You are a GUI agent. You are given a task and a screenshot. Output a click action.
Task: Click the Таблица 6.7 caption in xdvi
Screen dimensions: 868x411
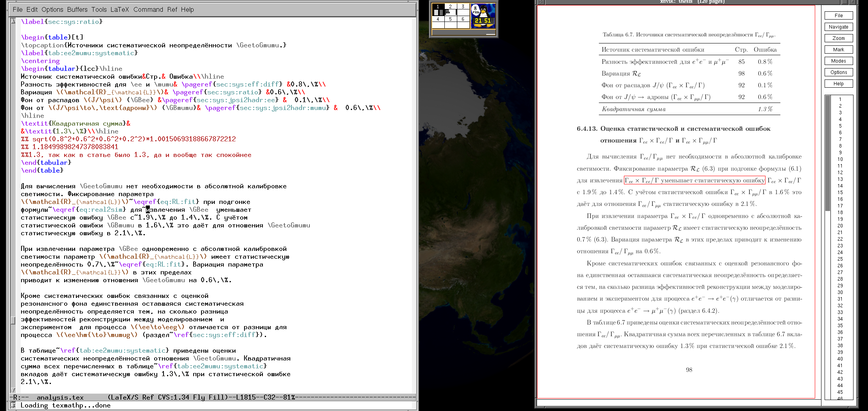coord(689,35)
